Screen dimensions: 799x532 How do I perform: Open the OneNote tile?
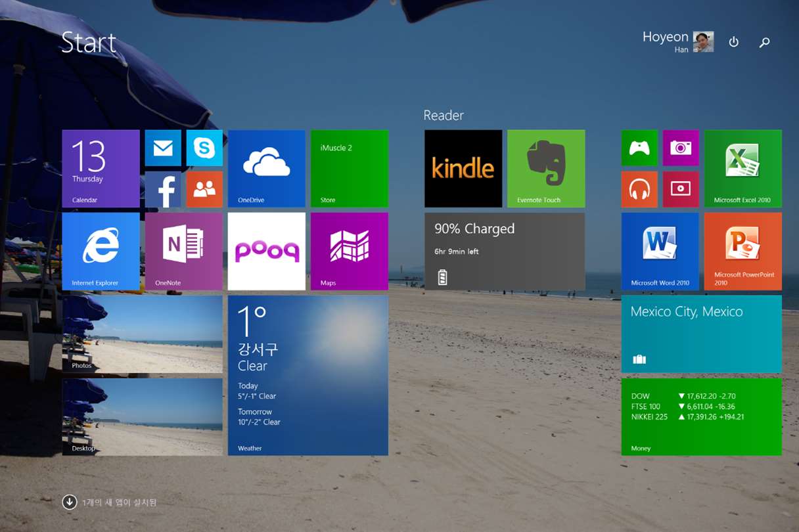pyautogui.click(x=183, y=252)
